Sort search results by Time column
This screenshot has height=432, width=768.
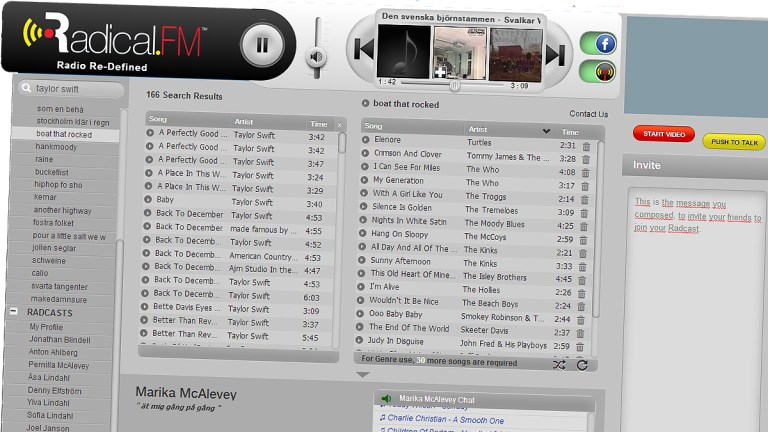[x=319, y=124]
